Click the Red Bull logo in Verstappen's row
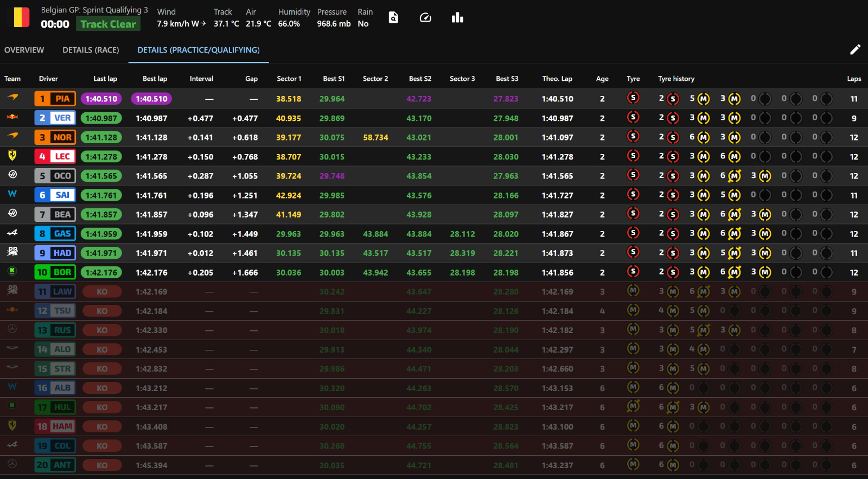Viewport: 868px width, 479px height. point(12,117)
